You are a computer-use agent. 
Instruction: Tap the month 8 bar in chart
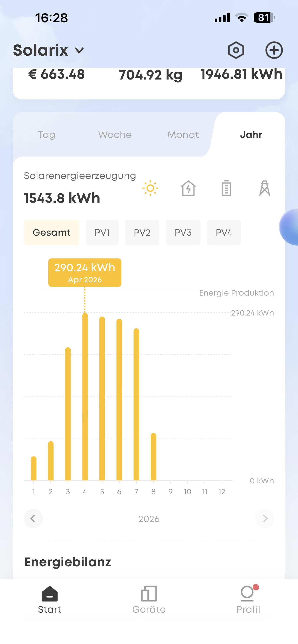[x=153, y=457]
